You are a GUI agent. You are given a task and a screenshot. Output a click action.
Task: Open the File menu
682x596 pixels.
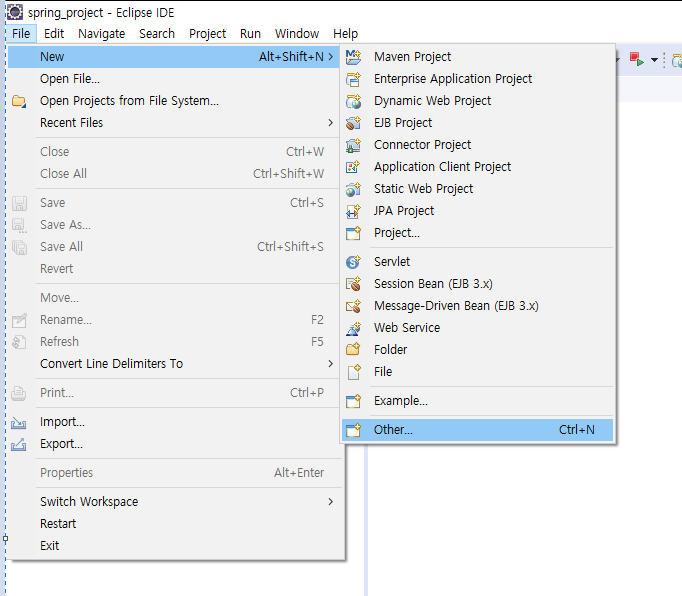pos(21,33)
